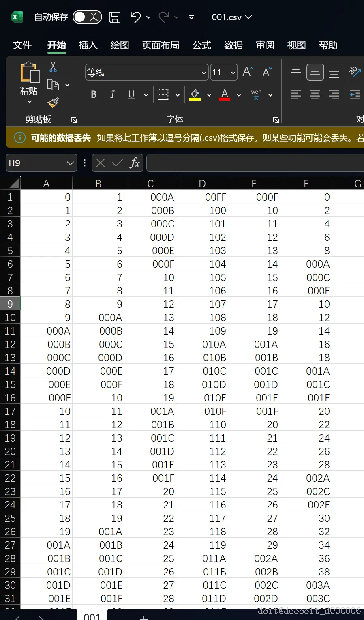
Task: Select the text orientation (ab) icon
Action: (355, 72)
